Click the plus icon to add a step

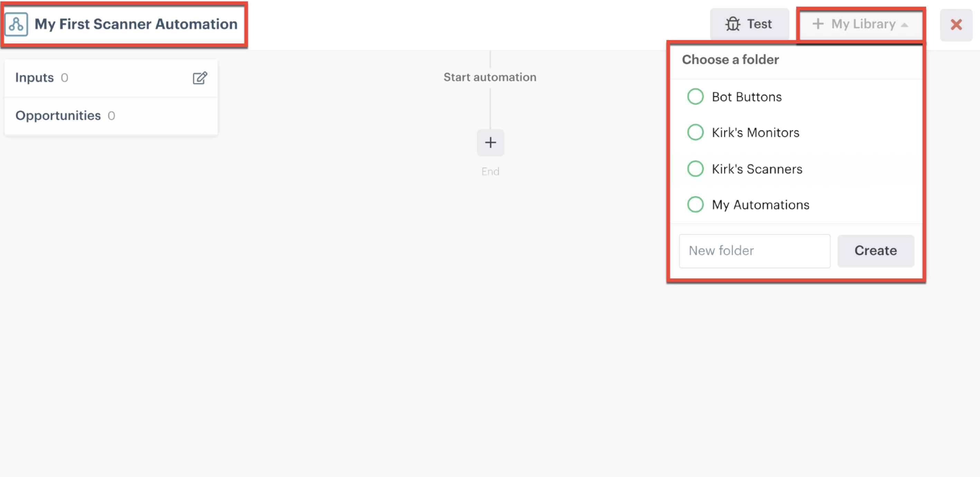(x=490, y=143)
